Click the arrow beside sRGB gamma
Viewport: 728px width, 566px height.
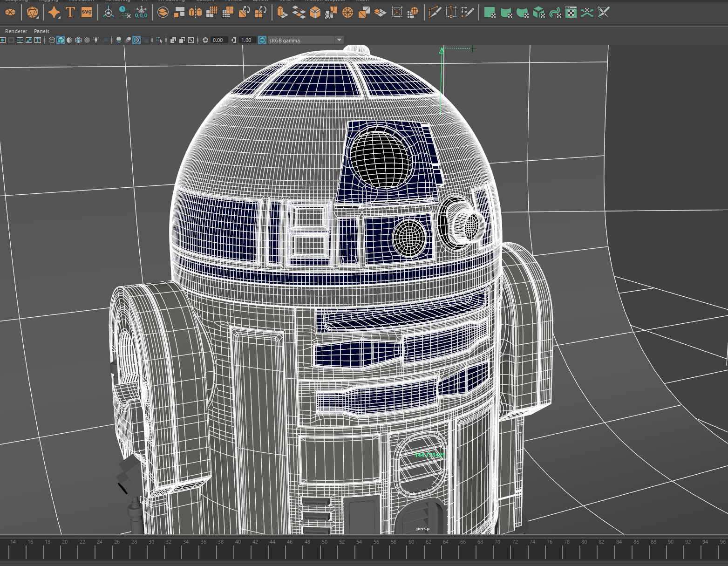pos(339,40)
